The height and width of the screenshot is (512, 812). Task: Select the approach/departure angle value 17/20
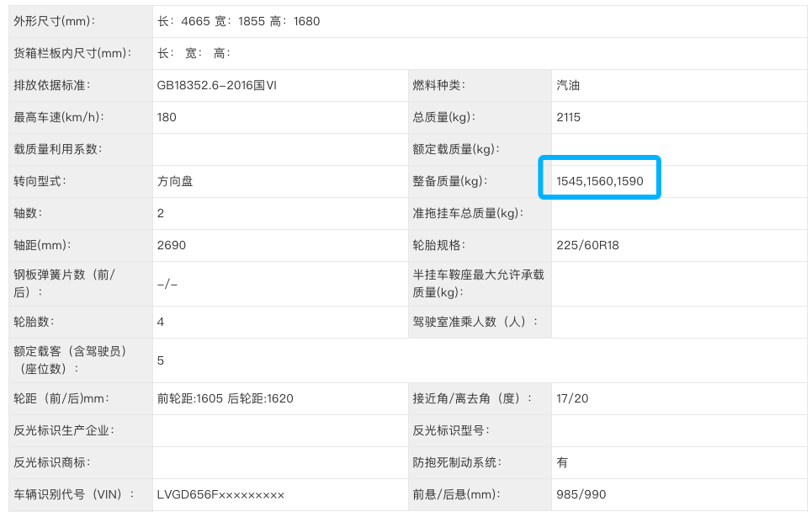click(572, 398)
